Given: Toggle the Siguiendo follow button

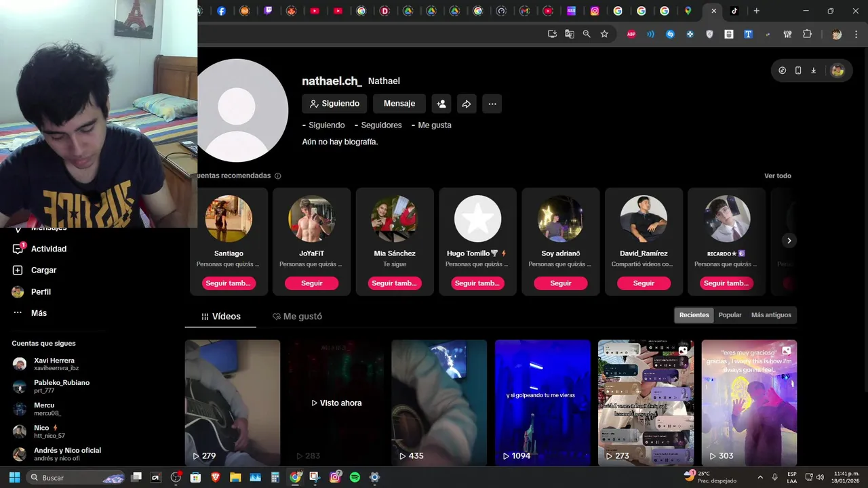Looking at the screenshot, I should point(334,104).
